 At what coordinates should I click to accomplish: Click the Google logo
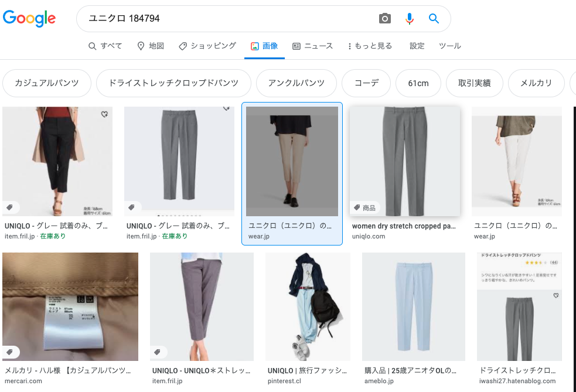tap(29, 18)
